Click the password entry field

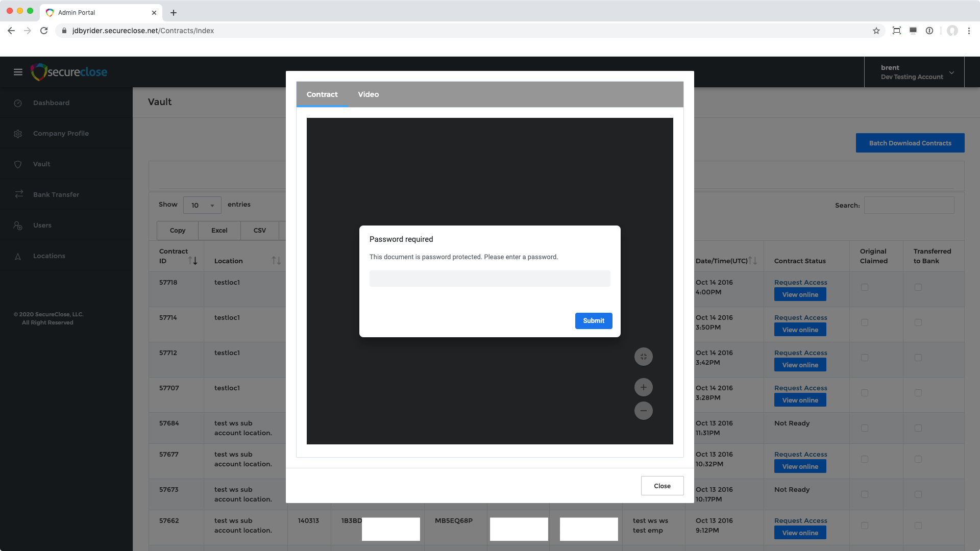click(489, 279)
